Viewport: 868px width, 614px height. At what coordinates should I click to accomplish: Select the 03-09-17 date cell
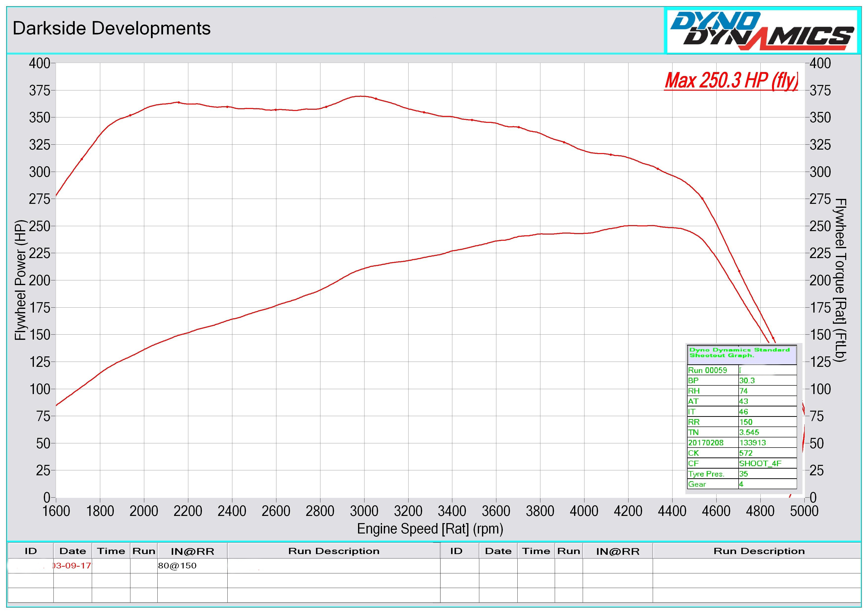pyautogui.click(x=72, y=566)
